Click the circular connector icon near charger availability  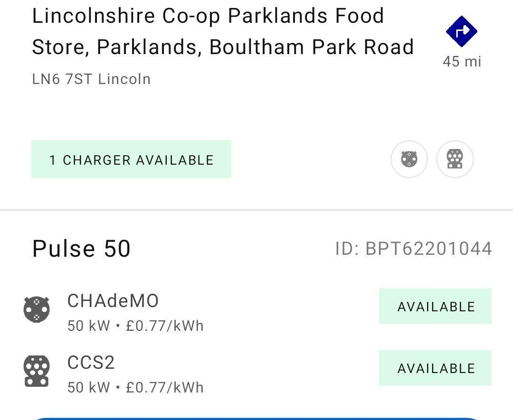tap(409, 160)
